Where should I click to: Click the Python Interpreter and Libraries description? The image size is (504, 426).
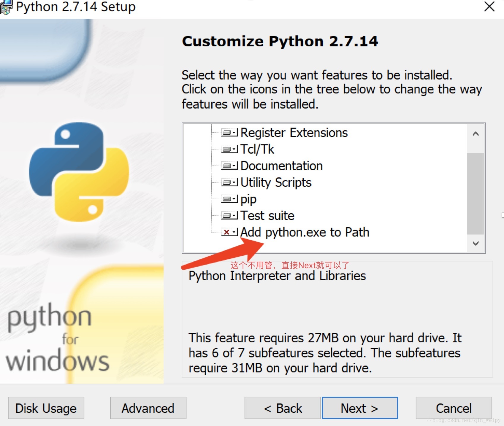pos(277,276)
